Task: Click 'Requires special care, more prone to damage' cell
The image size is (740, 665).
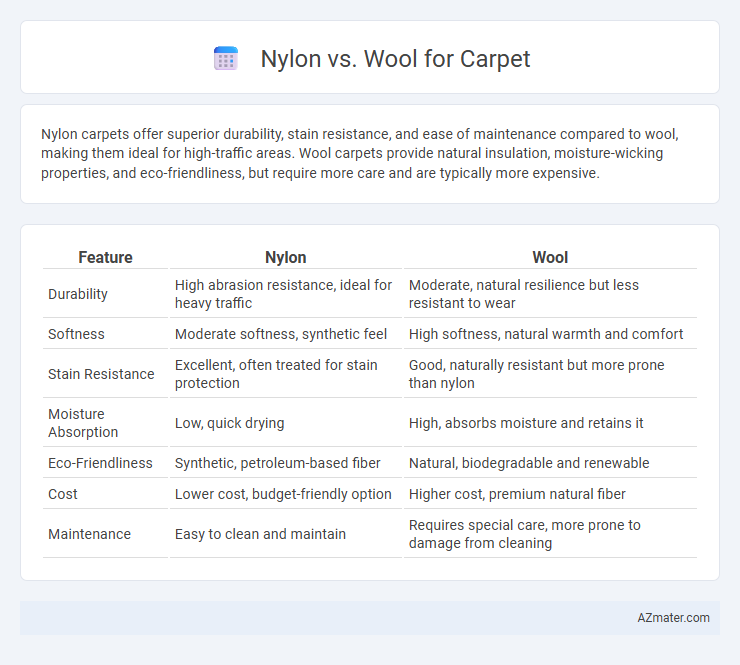Action: click(550, 534)
